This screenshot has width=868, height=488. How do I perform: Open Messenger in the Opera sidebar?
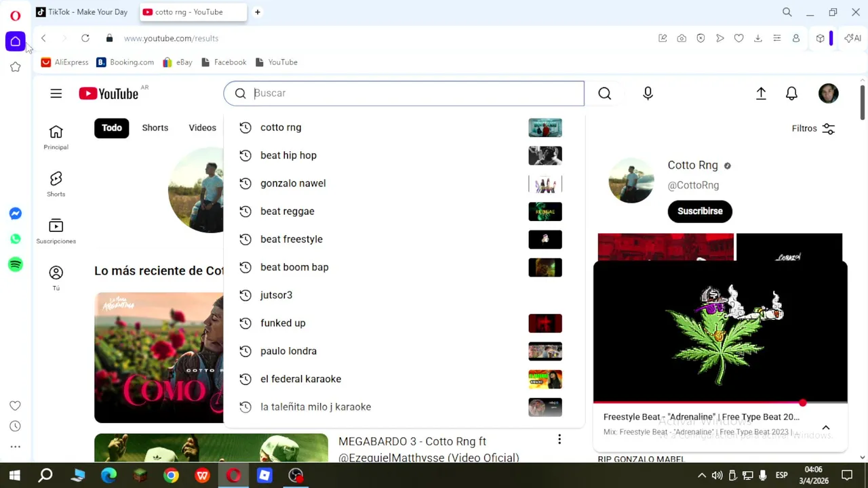15,213
